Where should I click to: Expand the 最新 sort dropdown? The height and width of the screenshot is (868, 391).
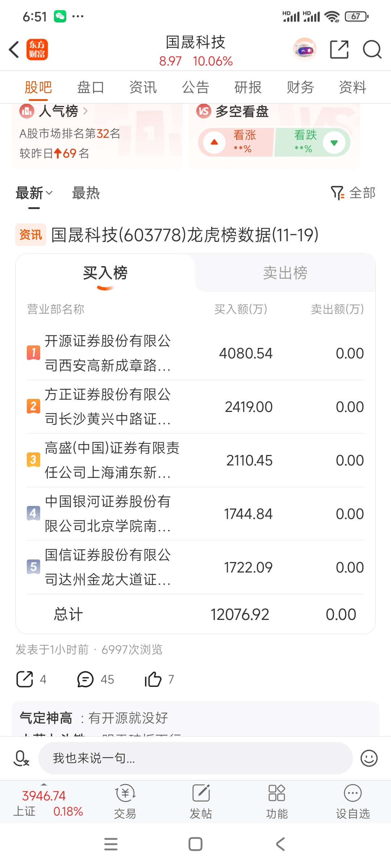point(34,193)
